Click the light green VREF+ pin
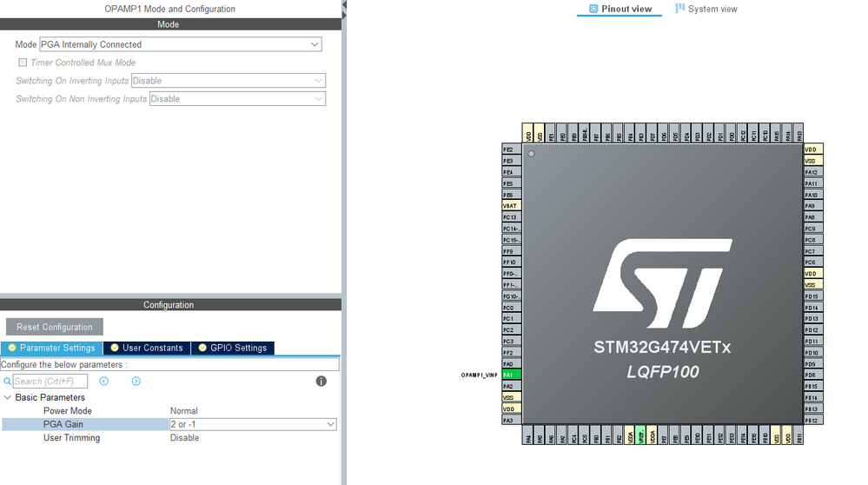This screenshot has width=868, height=485. (x=640, y=435)
